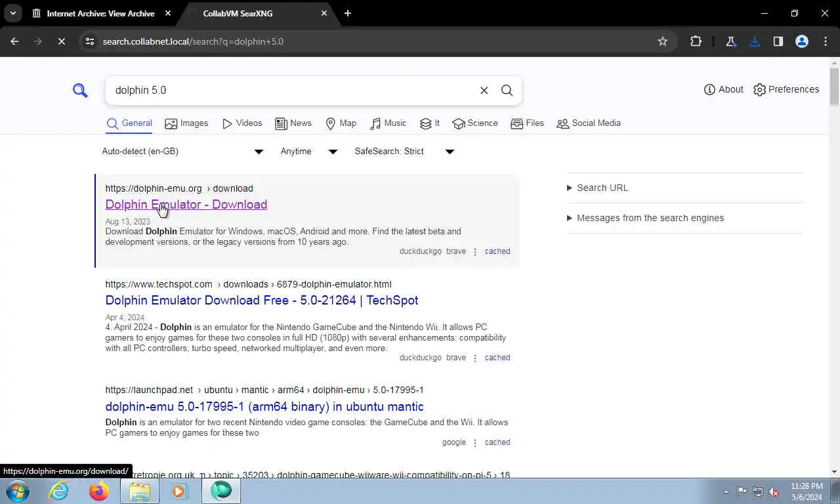Open the Extensions puzzle icon
Image resolution: width=840 pixels, height=504 pixels.
click(696, 41)
